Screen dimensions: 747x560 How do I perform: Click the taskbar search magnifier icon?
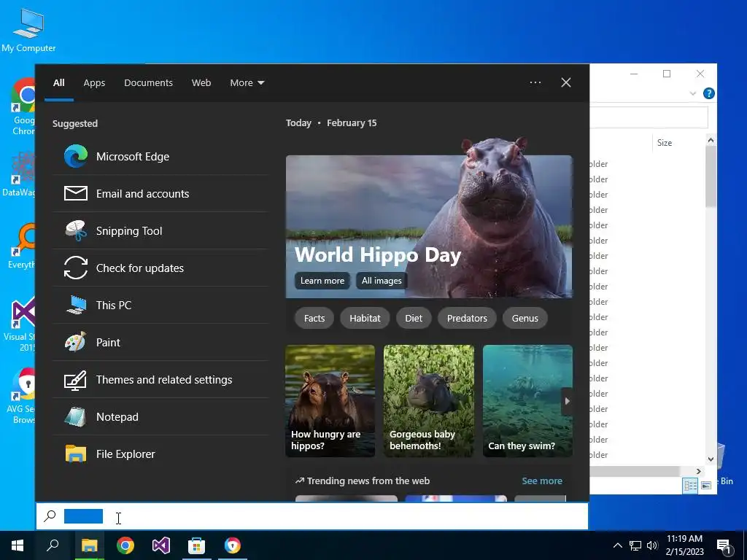point(53,545)
